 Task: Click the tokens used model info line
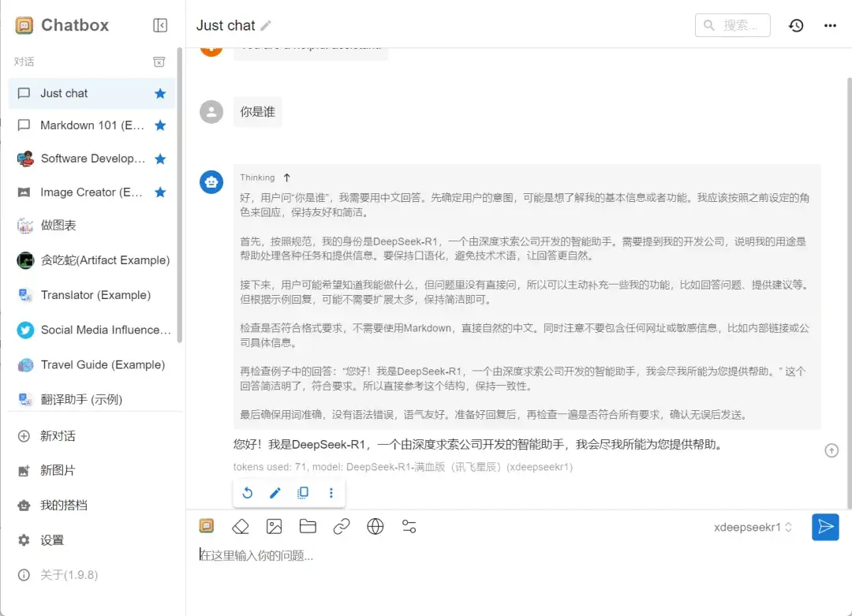coord(402,467)
